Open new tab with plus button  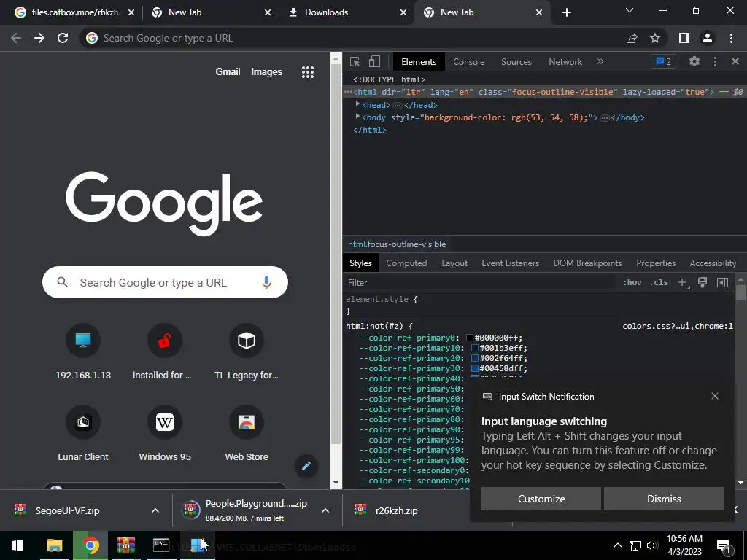click(566, 12)
